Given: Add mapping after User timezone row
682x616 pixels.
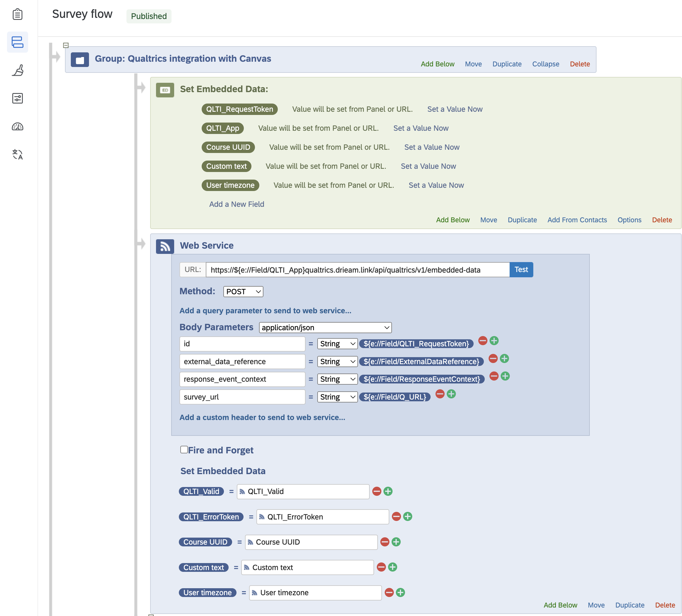Looking at the screenshot, I should pos(400,592).
